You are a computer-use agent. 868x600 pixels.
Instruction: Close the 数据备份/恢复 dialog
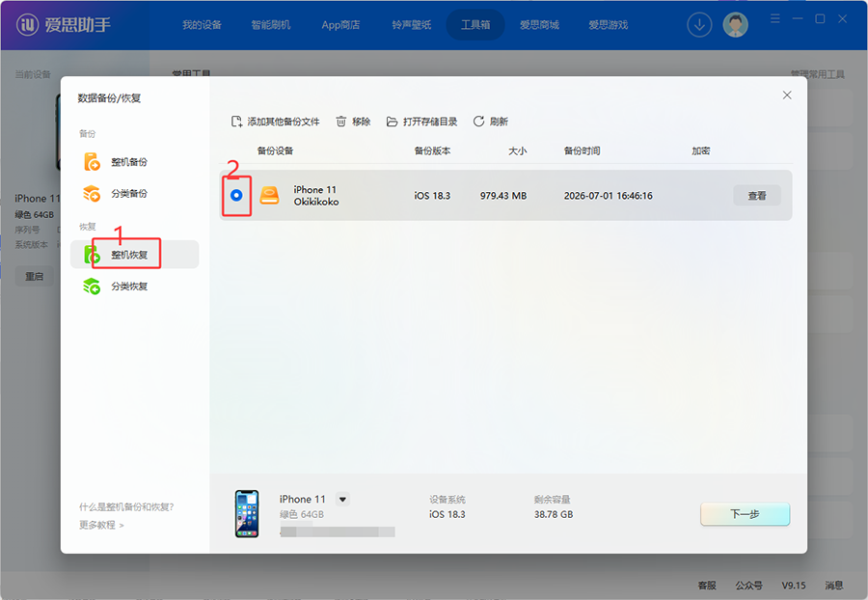(x=787, y=95)
